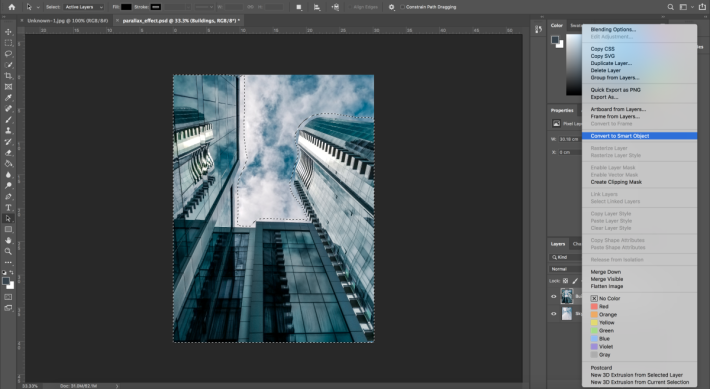This screenshot has height=389, width=710.
Task: Open the stroke type dropdown
Action: tap(205, 7)
